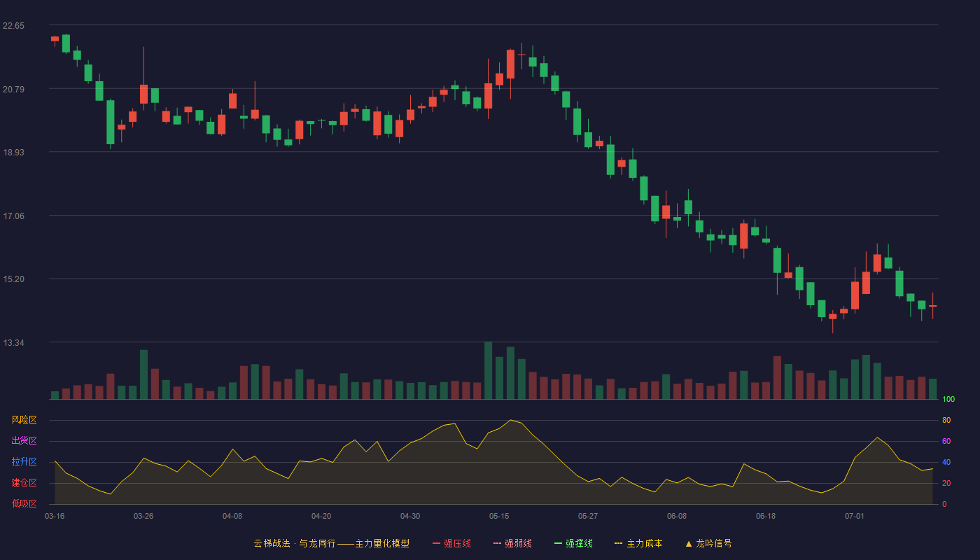The height and width of the screenshot is (560, 980).
Task: Click the 龙吟信号 triangle legend icon
Action: [x=689, y=543]
